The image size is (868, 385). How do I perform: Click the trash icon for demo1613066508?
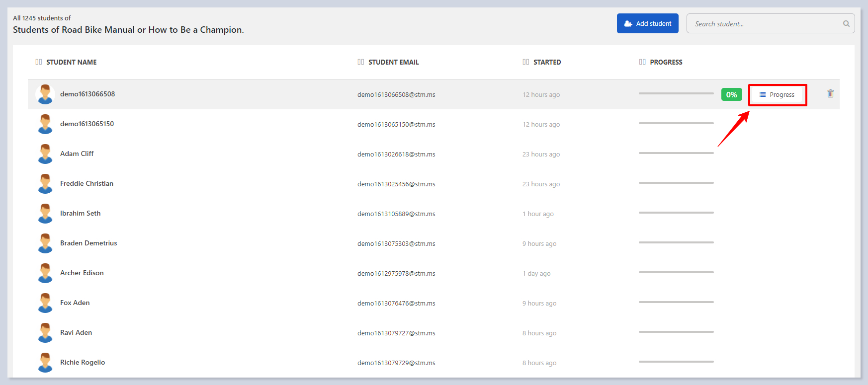830,93
